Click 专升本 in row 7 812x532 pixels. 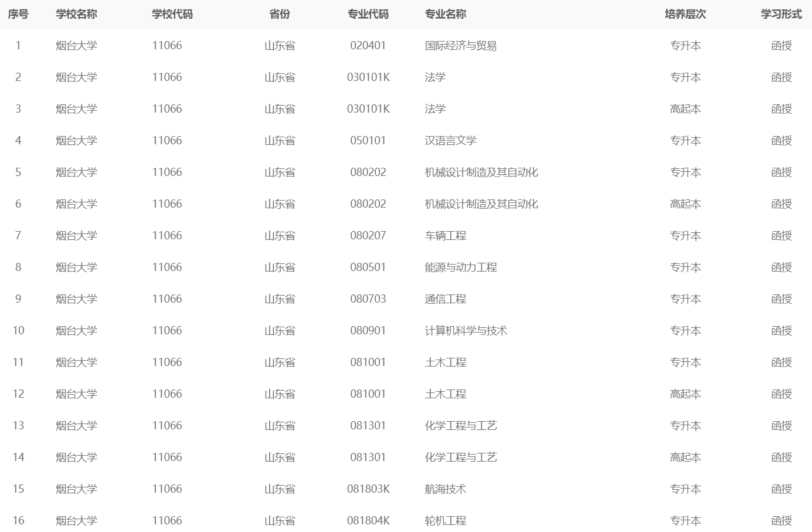[x=685, y=236]
